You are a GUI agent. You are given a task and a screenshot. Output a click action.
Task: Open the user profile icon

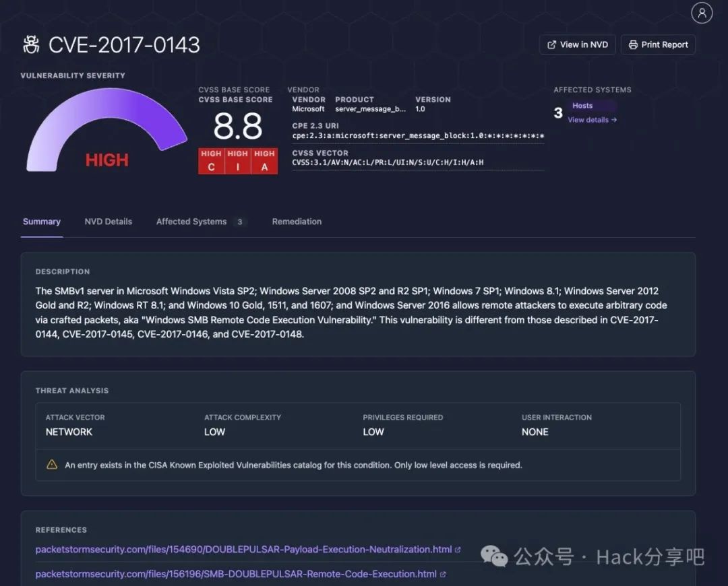pyautogui.click(x=702, y=13)
